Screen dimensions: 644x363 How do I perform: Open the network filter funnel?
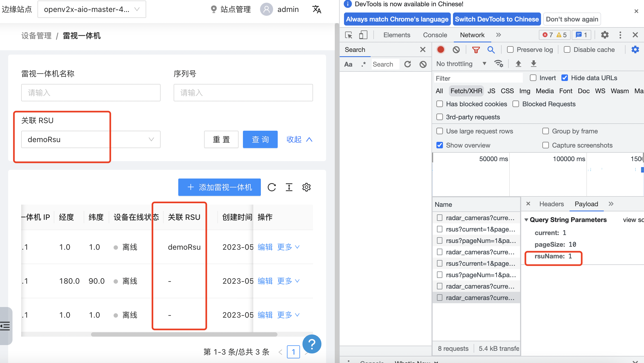click(476, 49)
